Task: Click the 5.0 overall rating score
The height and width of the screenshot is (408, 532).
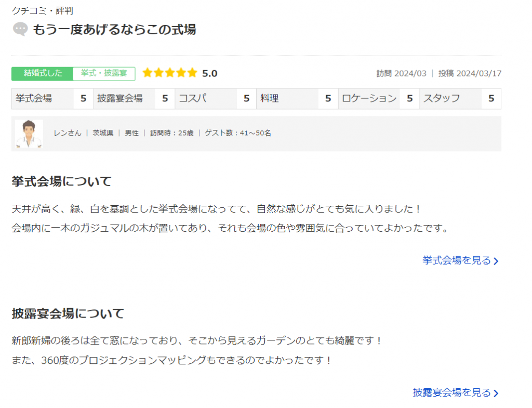Action: point(209,73)
